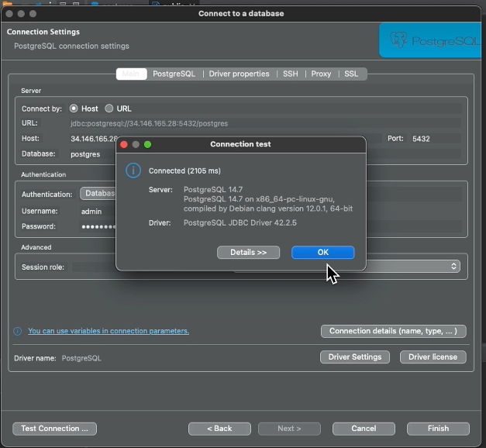Switch to the Main tab
Image resolution: width=486 pixels, height=448 pixels.
coord(131,74)
